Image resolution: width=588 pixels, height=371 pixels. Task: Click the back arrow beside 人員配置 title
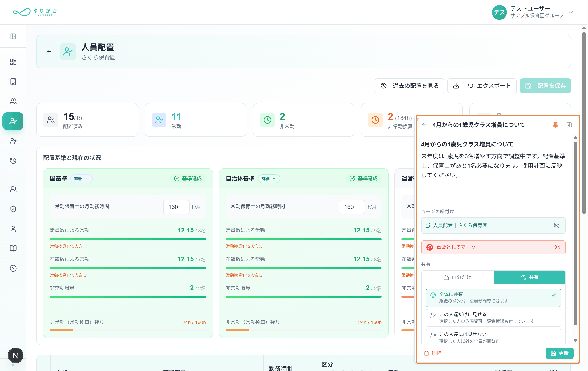coord(49,52)
